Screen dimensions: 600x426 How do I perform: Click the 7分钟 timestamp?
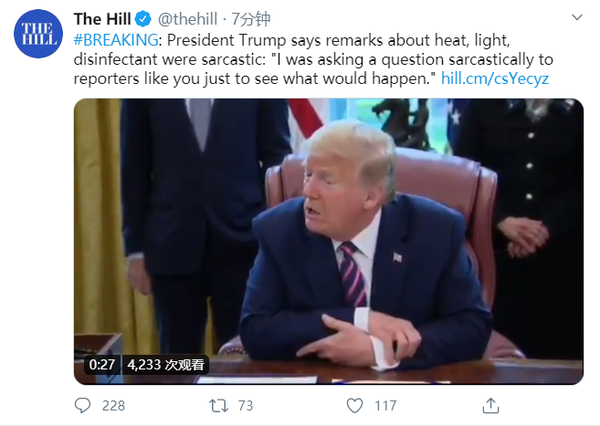coord(251,19)
